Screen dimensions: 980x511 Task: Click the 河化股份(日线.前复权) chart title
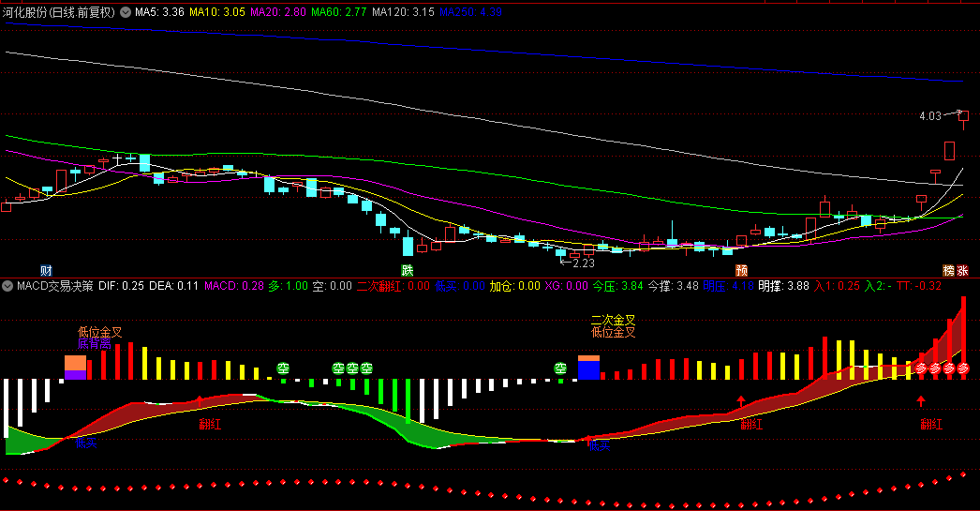(x=59, y=12)
